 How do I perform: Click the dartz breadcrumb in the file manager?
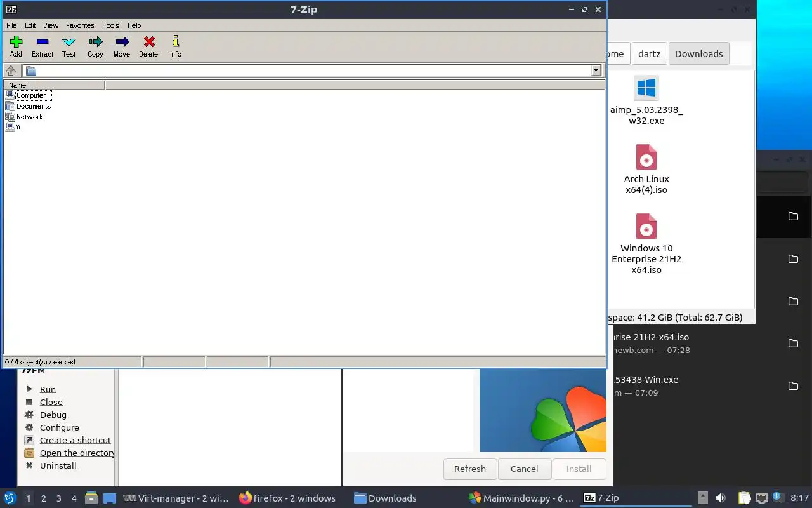pyautogui.click(x=649, y=54)
